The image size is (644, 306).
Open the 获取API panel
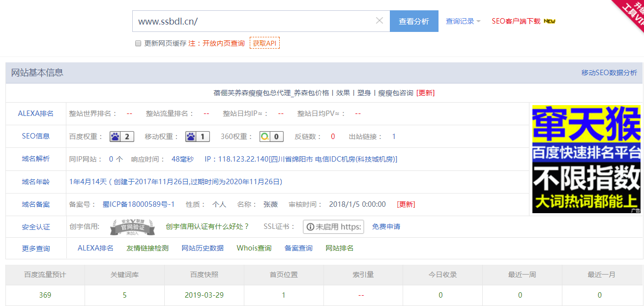[x=264, y=43]
